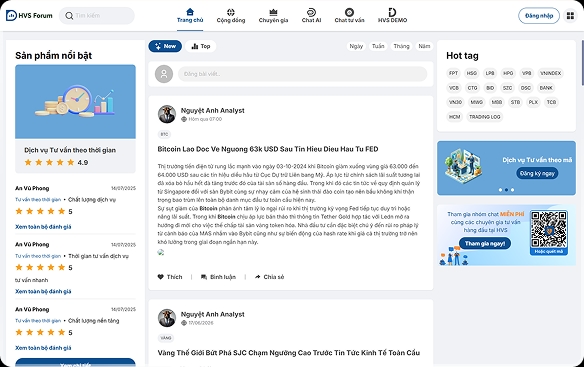Click Bình luận on the Bitcoin post
The image size is (584, 367).
click(218, 277)
